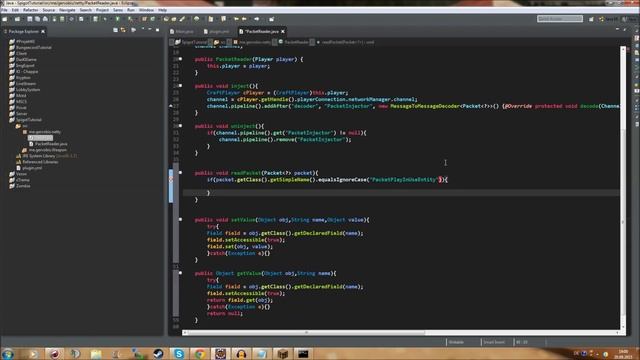Open the command prompt taskbar icon

click(303, 354)
